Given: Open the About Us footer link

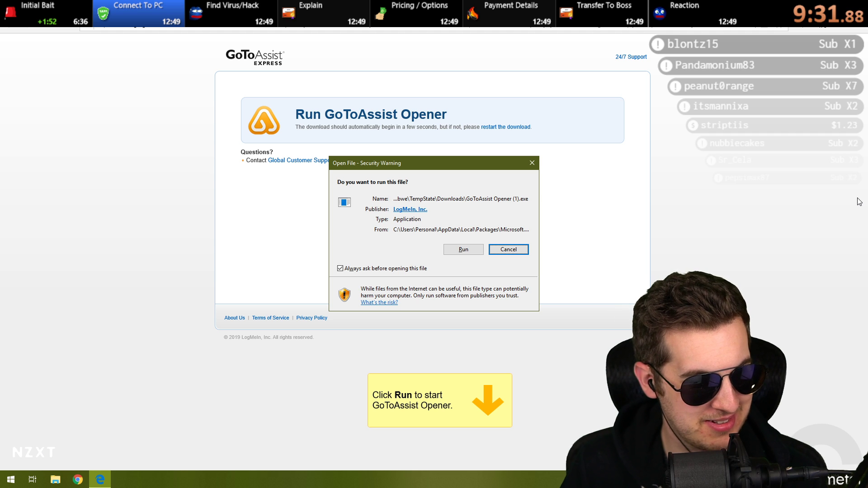Looking at the screenshot, I should (x=234, y=318).
